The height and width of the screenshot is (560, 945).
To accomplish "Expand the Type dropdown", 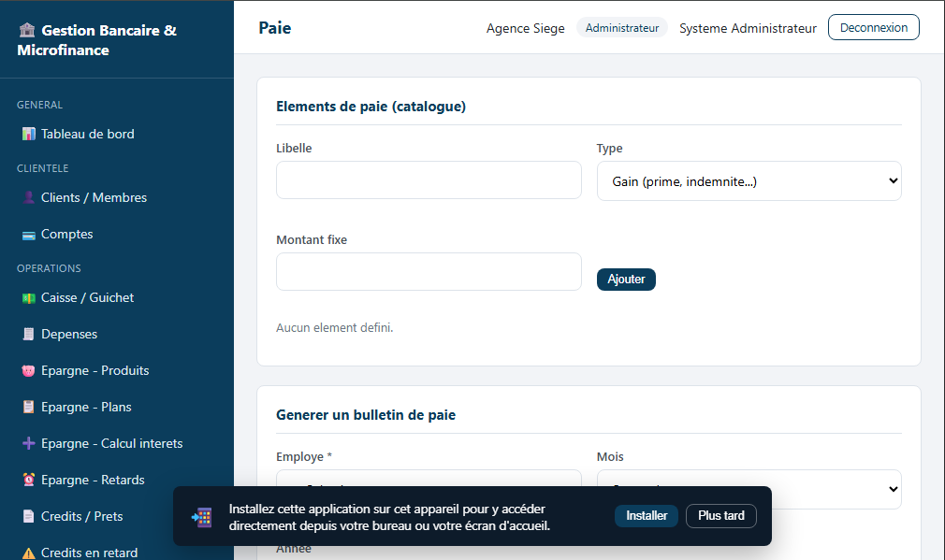I will [x=749, y=180].
